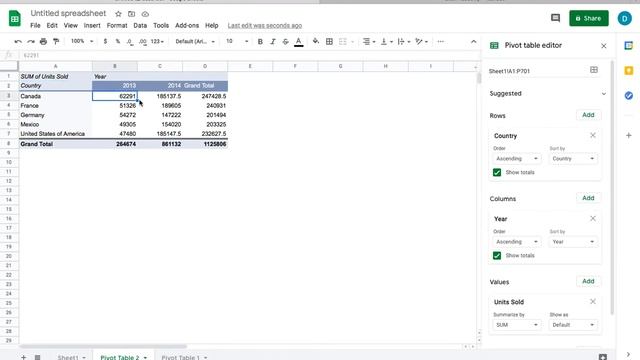Click the Share button
The height and width of the screenshot is (360, 640).
click(x=589, y=18)
